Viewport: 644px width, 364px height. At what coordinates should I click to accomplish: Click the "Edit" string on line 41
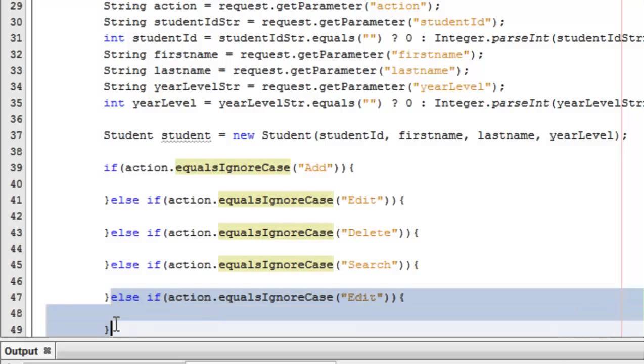(362, 200)
